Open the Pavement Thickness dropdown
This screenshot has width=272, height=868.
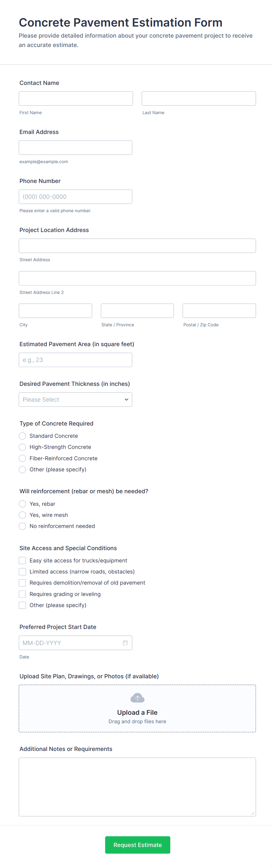coord(75,399)
